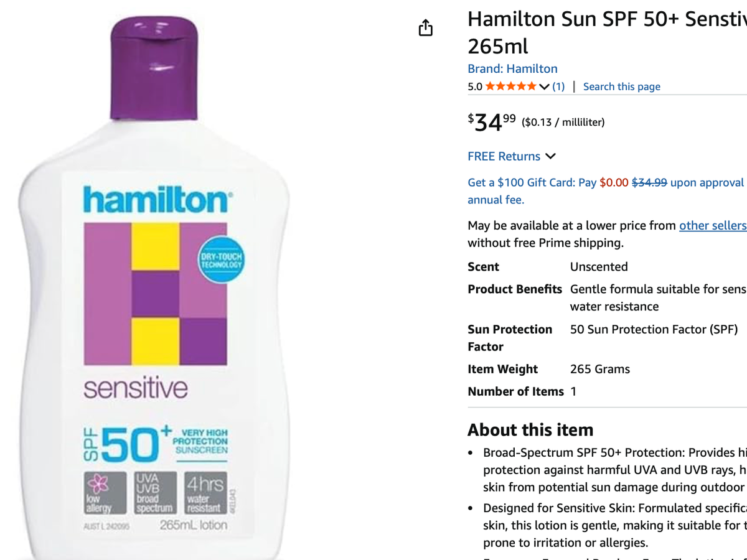747x560 pixels.
Task: Click the Search this page link
Action: [621, 86]
